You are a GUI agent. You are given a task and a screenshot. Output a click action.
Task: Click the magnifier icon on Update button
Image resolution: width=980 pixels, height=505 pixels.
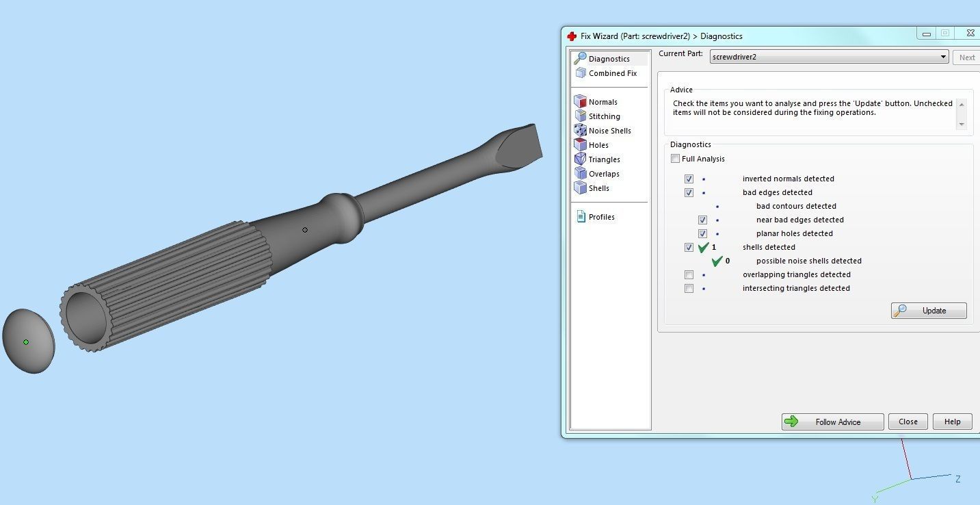coord(901,311)
